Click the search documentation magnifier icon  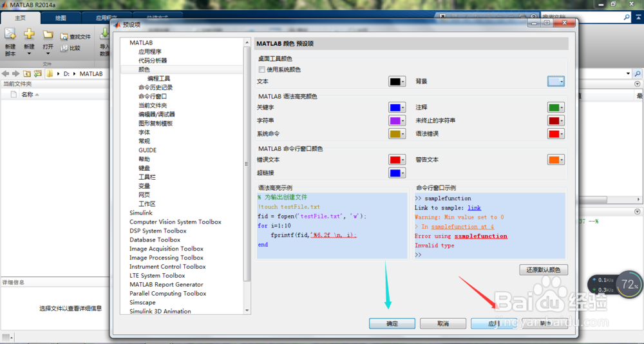tap(627, 17)
